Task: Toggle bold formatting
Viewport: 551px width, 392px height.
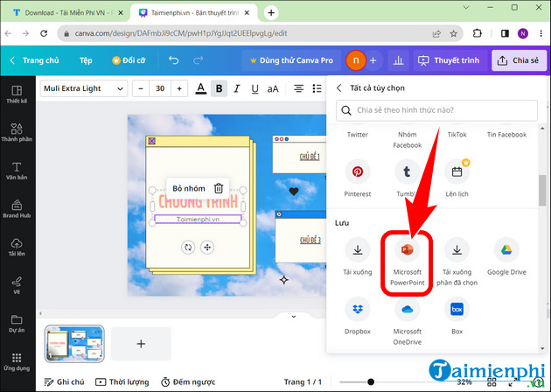Action: click(x=219, y=88)
